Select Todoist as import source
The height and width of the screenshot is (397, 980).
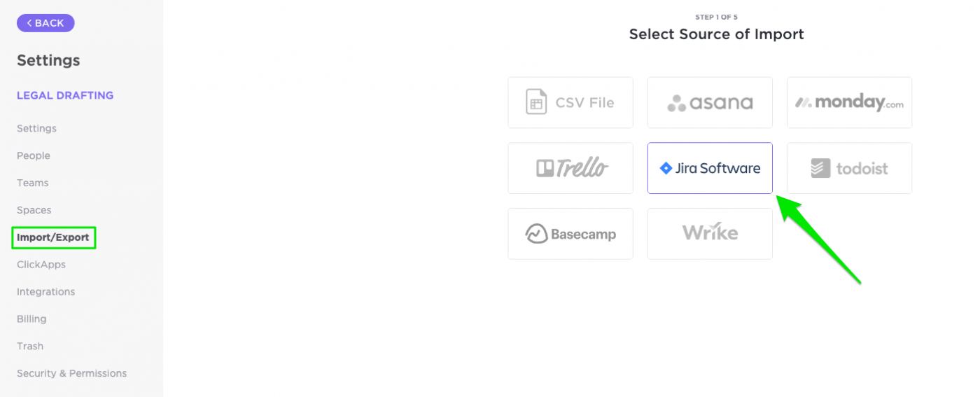point(849,168)
